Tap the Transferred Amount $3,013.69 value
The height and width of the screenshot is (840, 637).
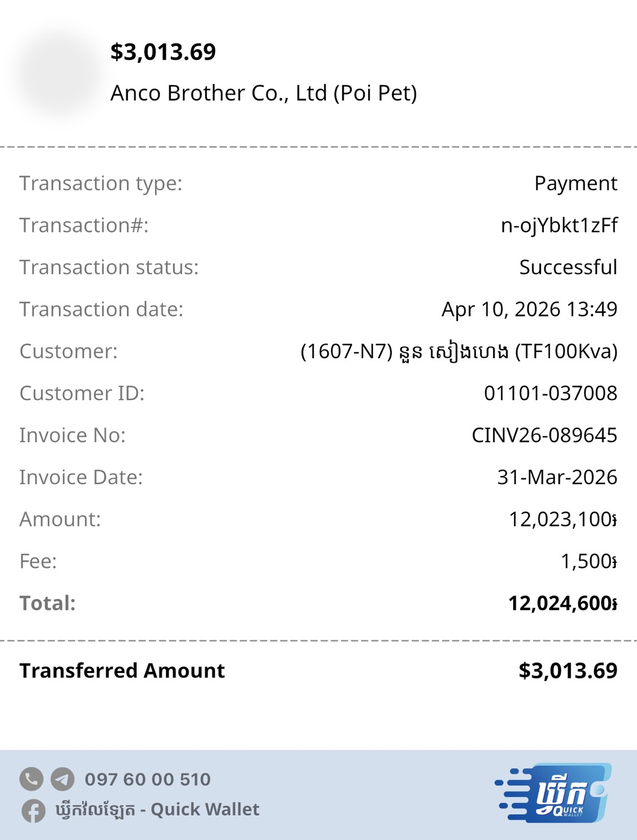coord(567,671)
